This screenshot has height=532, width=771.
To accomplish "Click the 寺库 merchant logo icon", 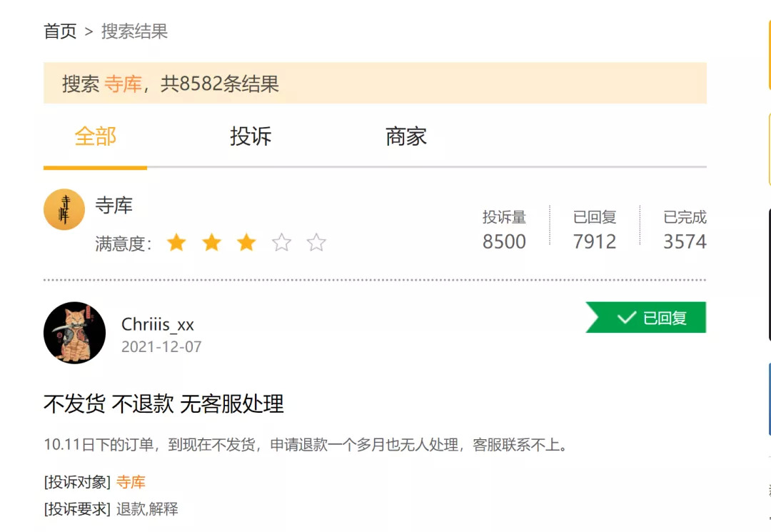I will coord(64,209).
